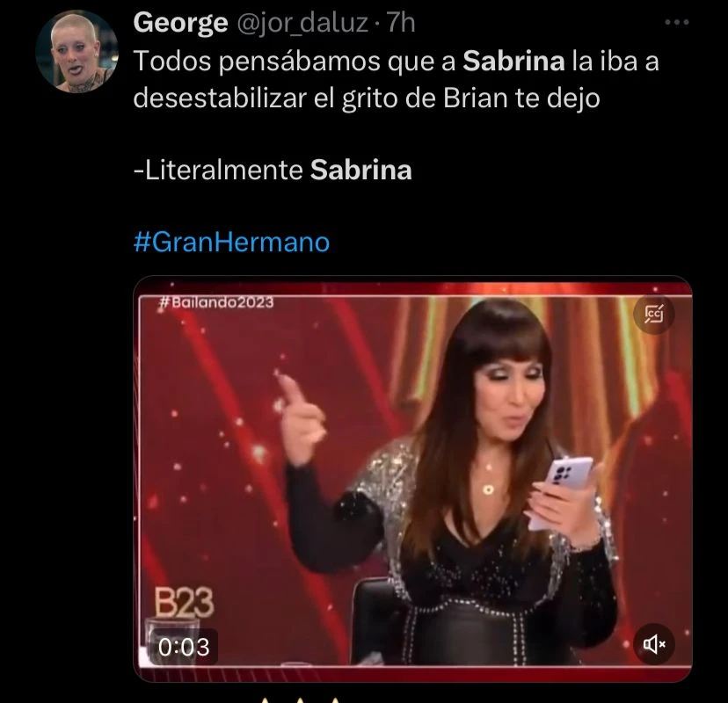Click the B23 logo in the video
The height and width of the screenshot is (703, 728).
184,603
